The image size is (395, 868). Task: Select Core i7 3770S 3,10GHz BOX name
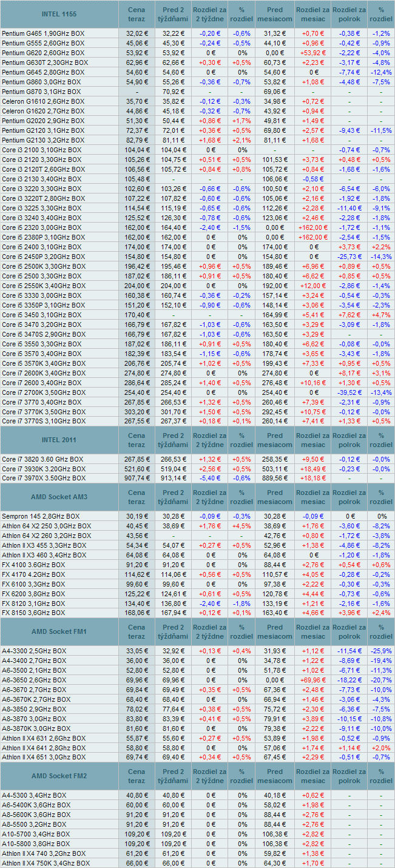tap(45, 422)
